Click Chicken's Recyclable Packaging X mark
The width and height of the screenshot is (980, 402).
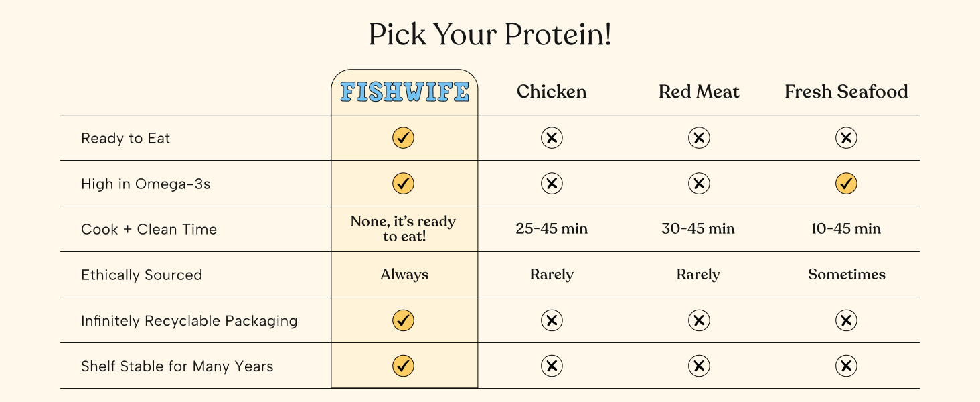point(552,320)
